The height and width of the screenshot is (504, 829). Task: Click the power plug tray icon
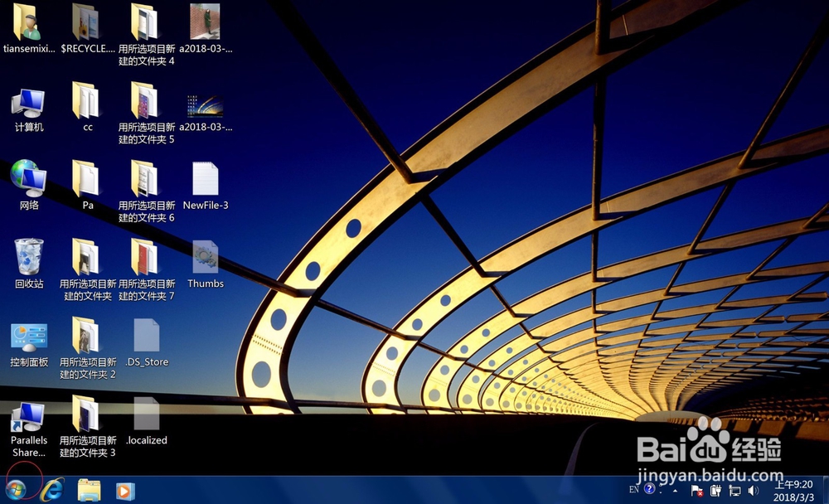tap(715, 491)
